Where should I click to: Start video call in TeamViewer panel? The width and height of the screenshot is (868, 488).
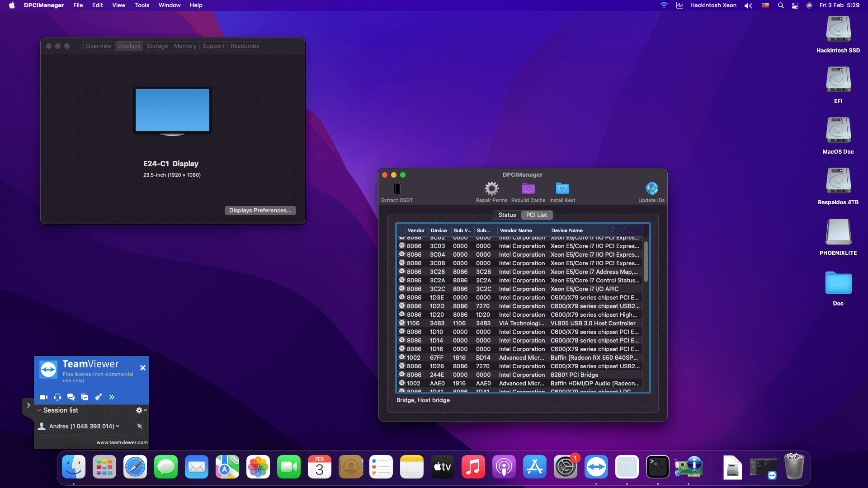[44, 397]
